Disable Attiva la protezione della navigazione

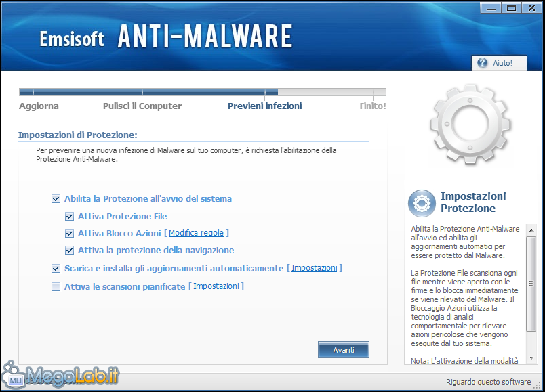(69, 251)
